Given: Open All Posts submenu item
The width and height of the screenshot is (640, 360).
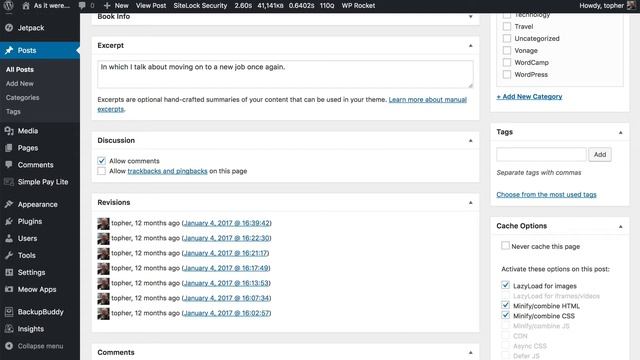Looking at the screenshot, I should 20,69.
